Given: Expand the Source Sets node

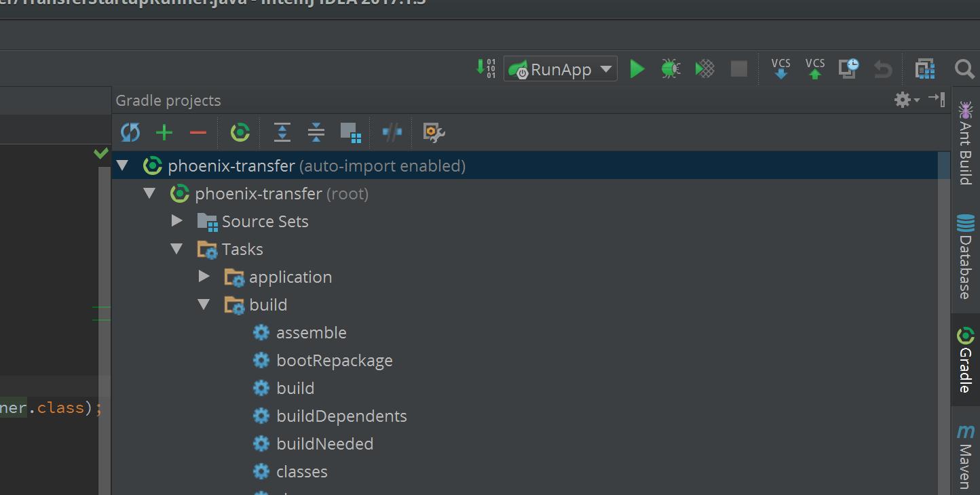Looking at the screenshot, I should pyautogui.click(x=177, y=220).
